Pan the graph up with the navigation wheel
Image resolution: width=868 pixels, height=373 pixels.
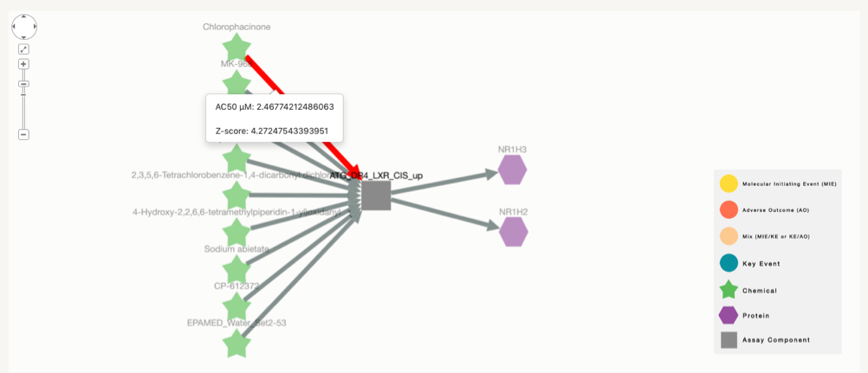[23, 17]
